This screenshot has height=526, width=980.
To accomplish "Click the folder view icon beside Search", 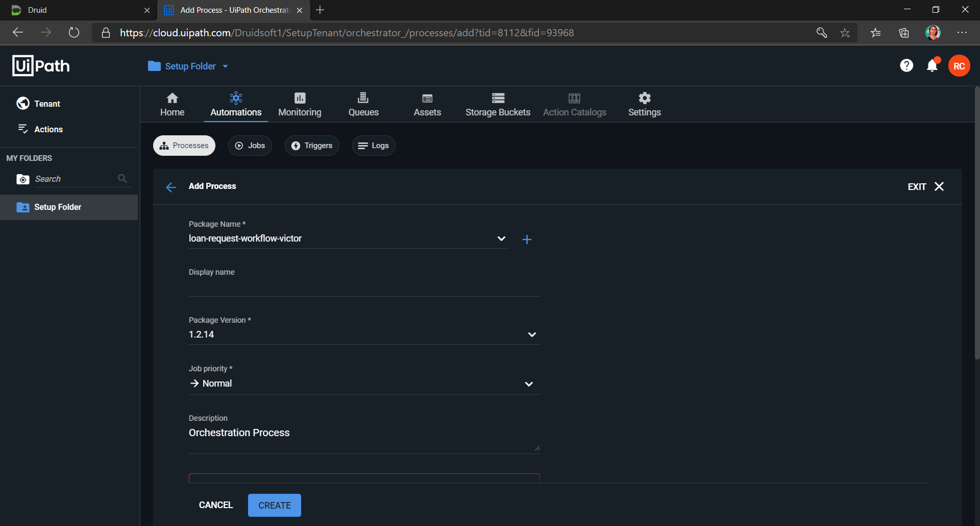I will click(23, 179).
